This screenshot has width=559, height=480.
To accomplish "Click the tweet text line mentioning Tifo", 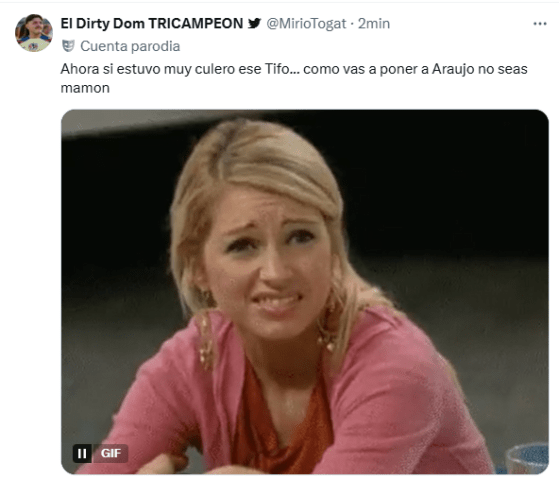I will click(294, 69).
